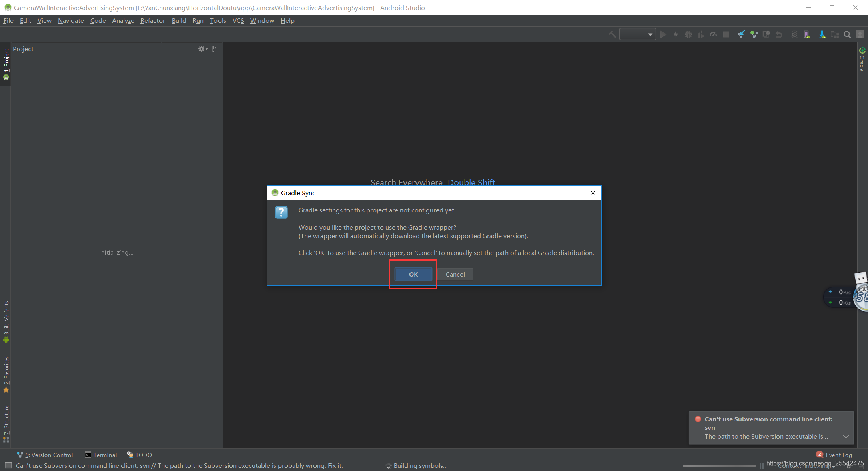Click the Debug bug icon
Screen dimensions: 868x471
[688, 34]
